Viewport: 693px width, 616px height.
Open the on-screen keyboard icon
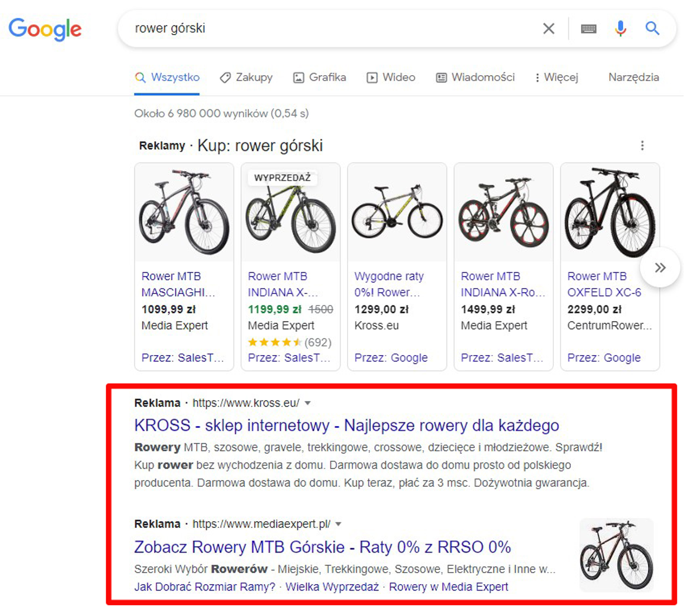pyautogui.click(x=589, y=28)
